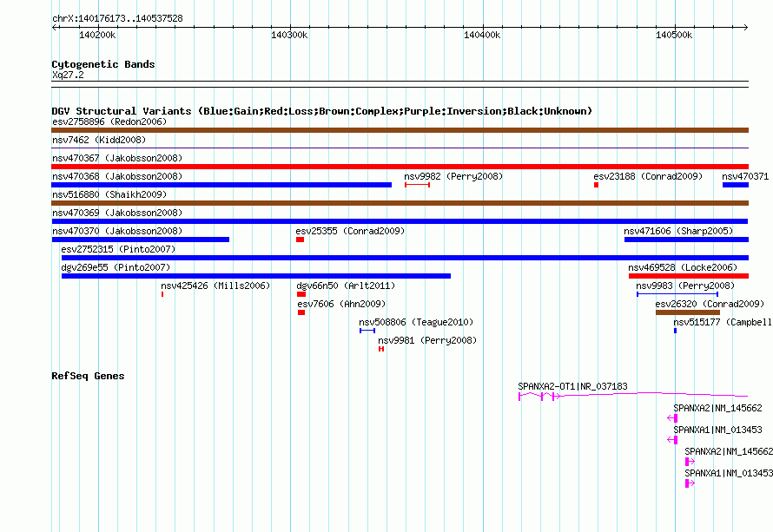Click the brown bar under esv26320 (Conrad2009)
Image resolution: width=773 pixels, height=532 pixels.
tap(688, 312)
